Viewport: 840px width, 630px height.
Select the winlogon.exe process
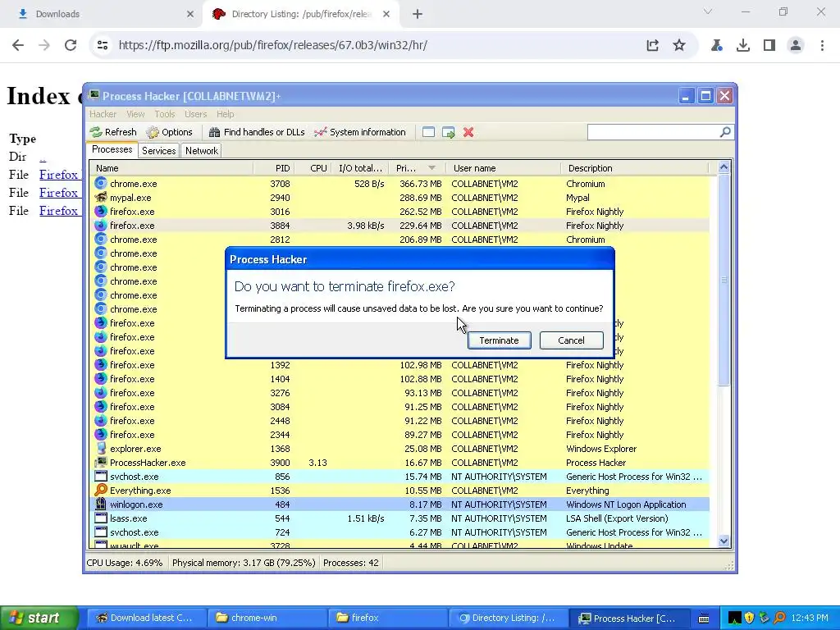pyautogui.click(x=399, y=504)
